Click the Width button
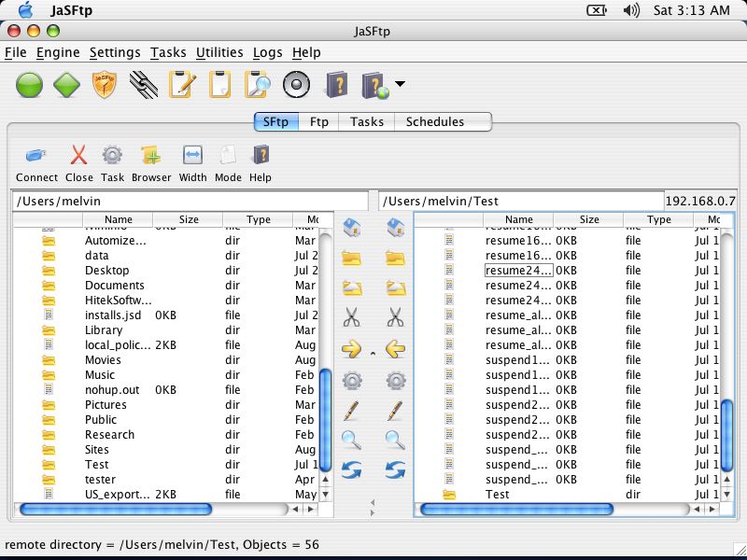 point(192,164)
